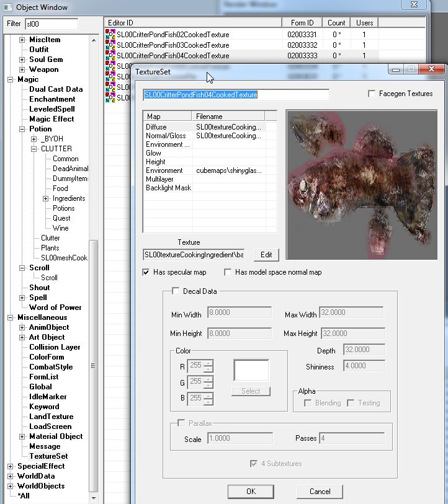Screen dimensions: 448x504
Task: Expand the WorldObjects tree node
Action: click(11, 486)
